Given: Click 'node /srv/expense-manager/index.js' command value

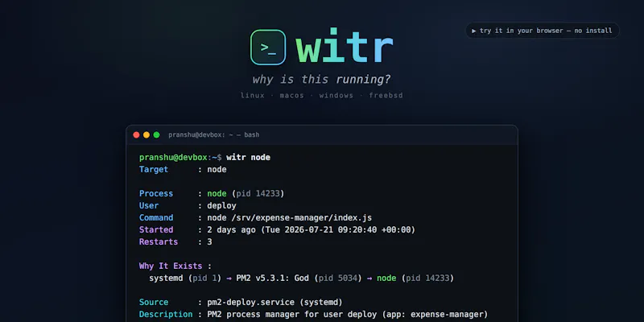Looking at the screenshot, I should [290, 217].
